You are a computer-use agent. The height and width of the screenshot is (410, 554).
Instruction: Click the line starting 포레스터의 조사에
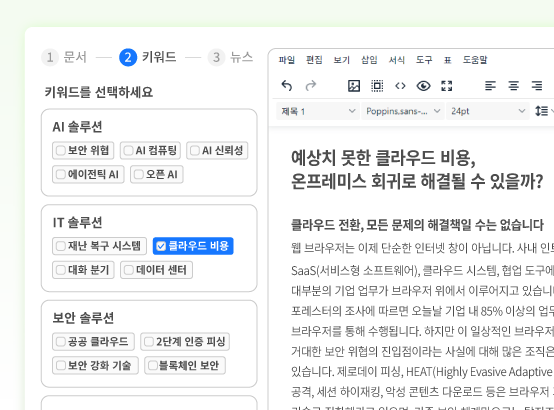tap(422, 311)
